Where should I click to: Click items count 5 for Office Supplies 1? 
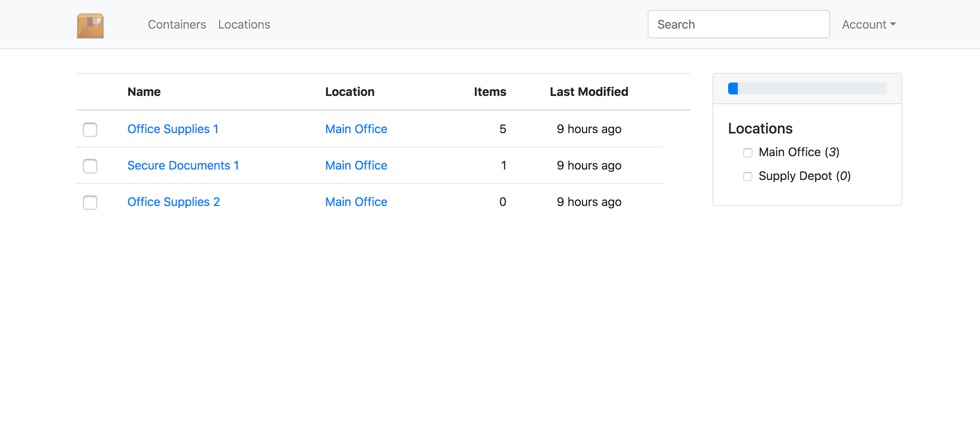[503, 129]
